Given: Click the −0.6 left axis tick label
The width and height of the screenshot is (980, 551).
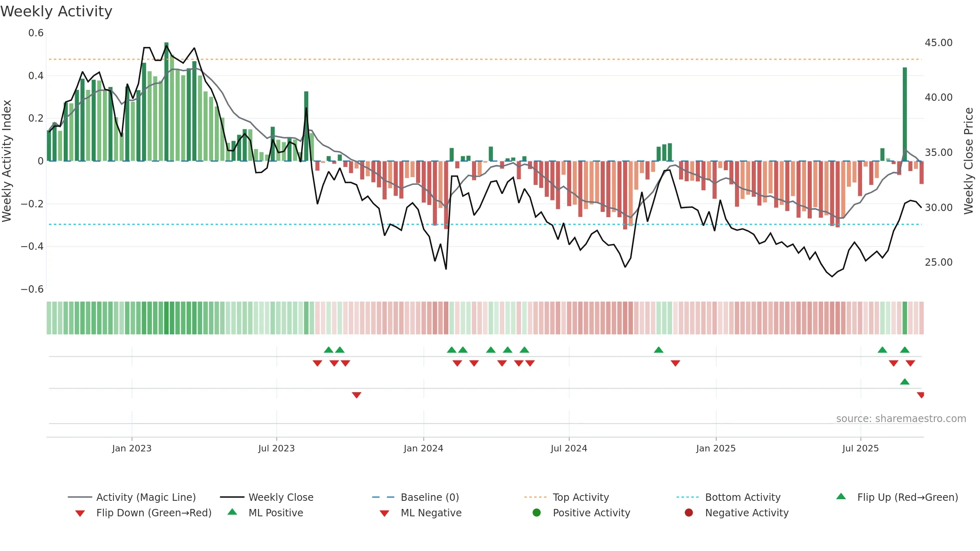Looking at the screenshot, I should (x=32, y=289).
